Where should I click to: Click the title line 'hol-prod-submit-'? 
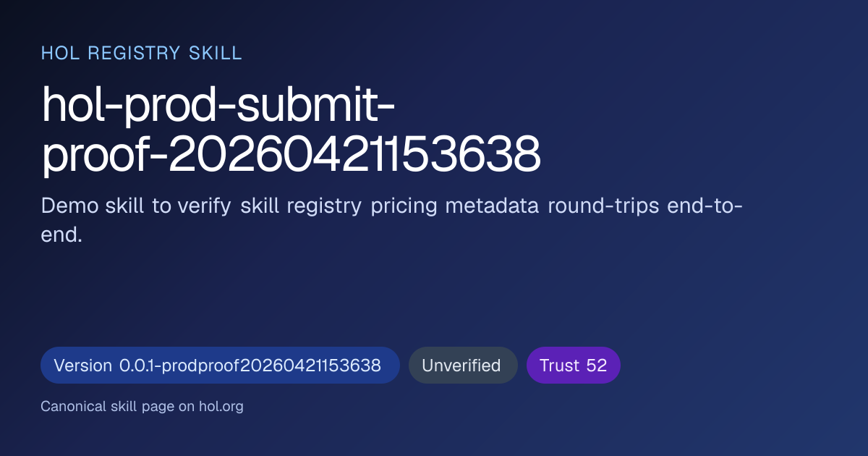tap(218, 106)
